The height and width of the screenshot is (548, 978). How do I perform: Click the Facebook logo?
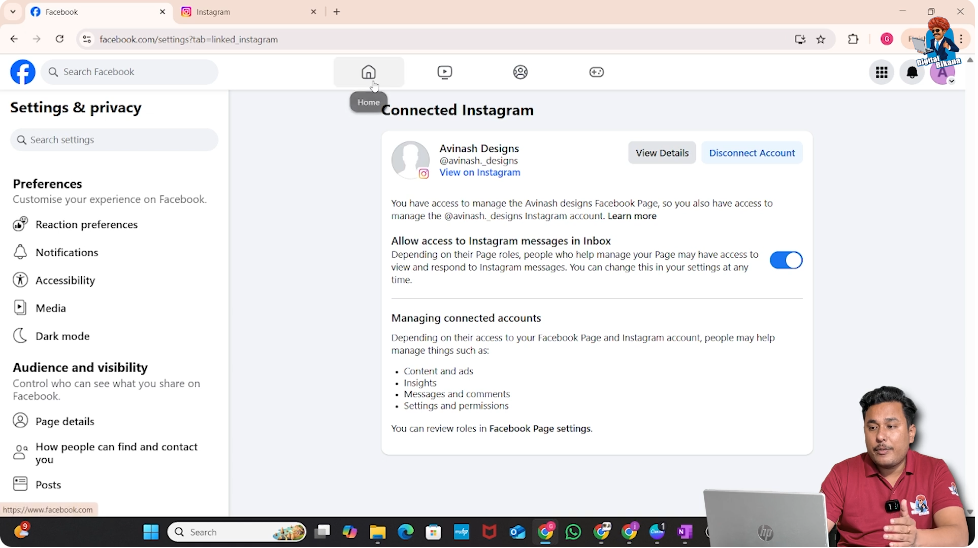[22, 72]
